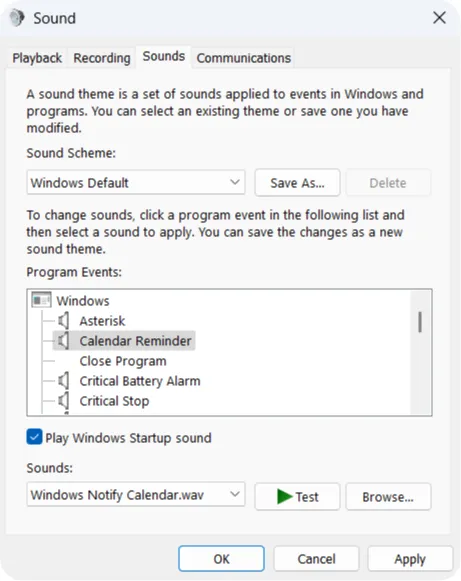This screenshot has width=461, height=581.
Task: Click the Save As... button
Action: point(297,183)
